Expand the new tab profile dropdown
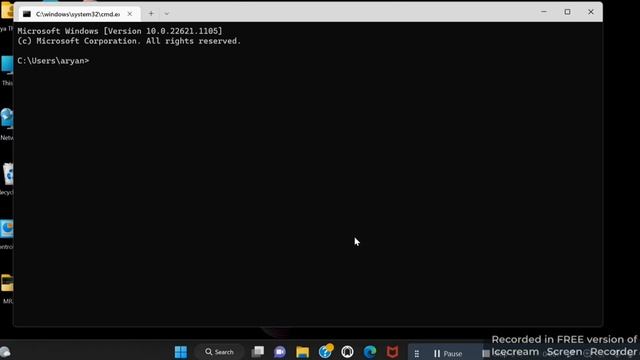Viewport: 640px width, 360px height. 167,13
